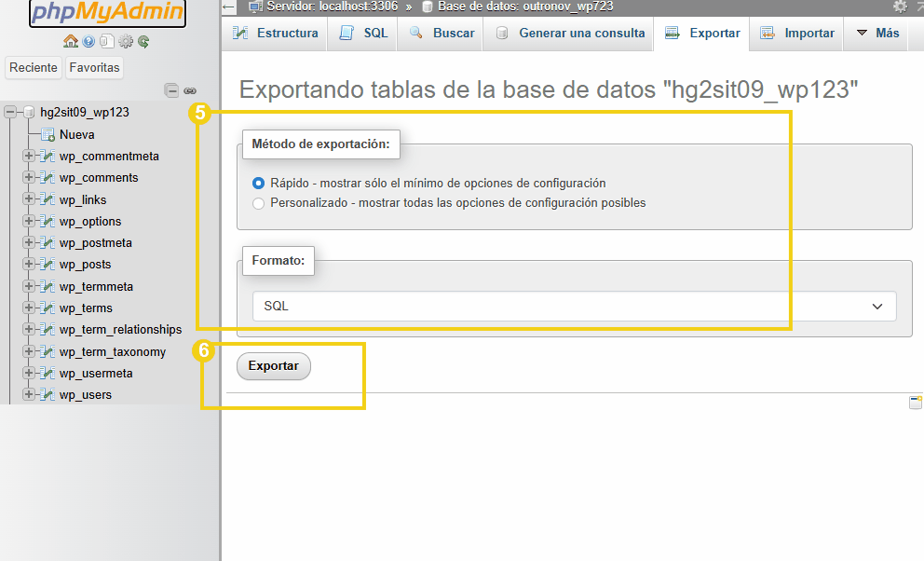Click the phpMyAdmin logo
This screenshot has height=561, width=924.
tap(107, 12)
